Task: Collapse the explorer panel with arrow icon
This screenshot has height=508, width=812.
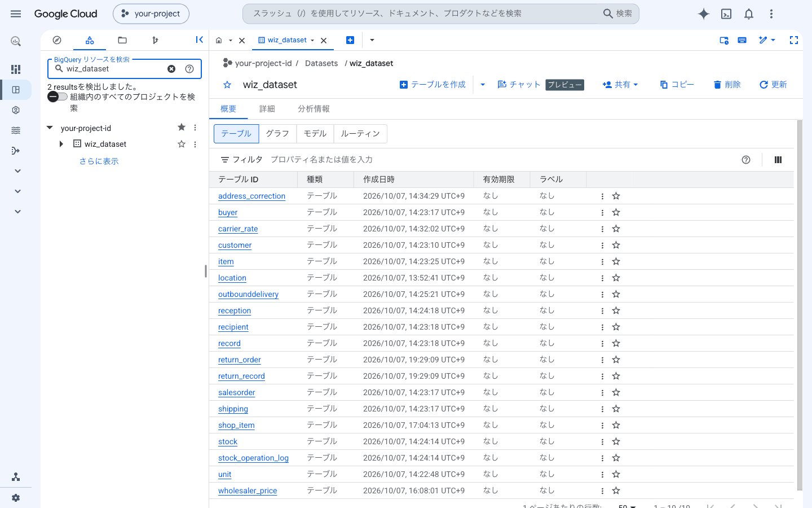Action: (x=199, y=40)
